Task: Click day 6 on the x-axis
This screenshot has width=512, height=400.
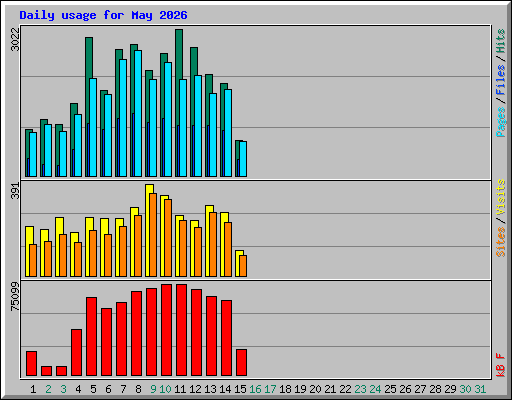Action: 108,389
